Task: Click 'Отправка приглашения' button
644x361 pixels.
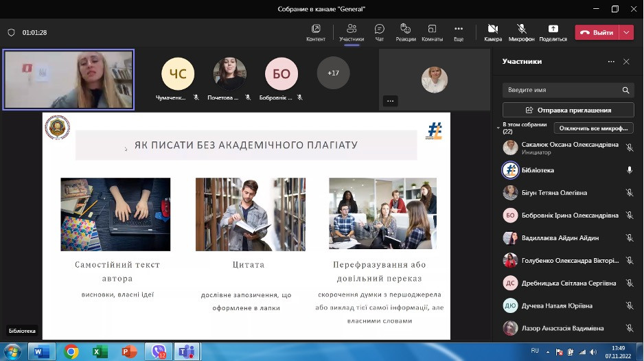Action: pyautogui.click(x=568, y=110)
